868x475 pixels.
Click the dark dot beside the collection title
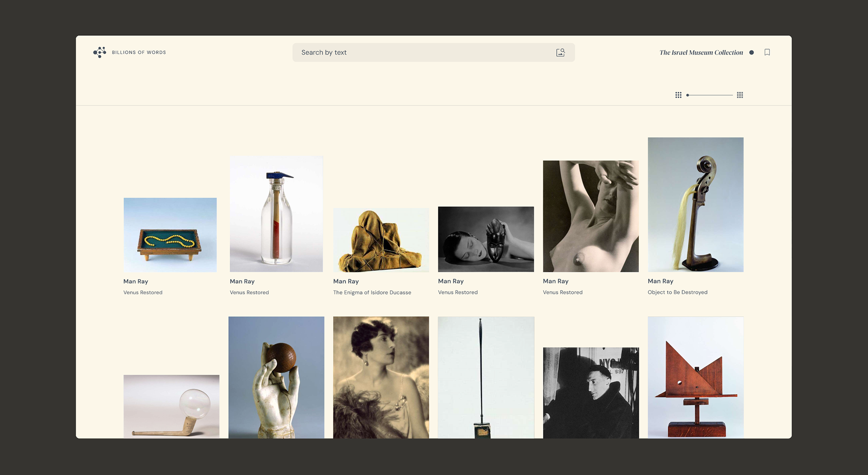(x=751, y=52)
